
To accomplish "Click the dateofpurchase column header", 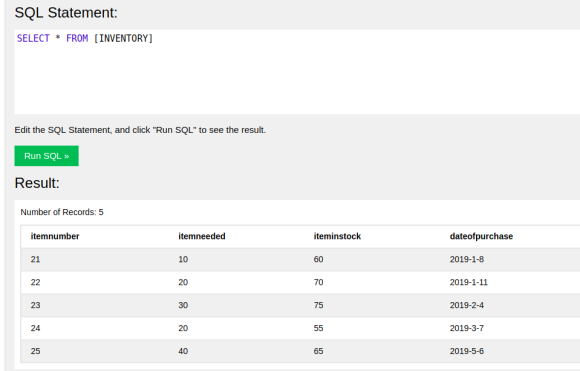I will (x=481, y=236).
